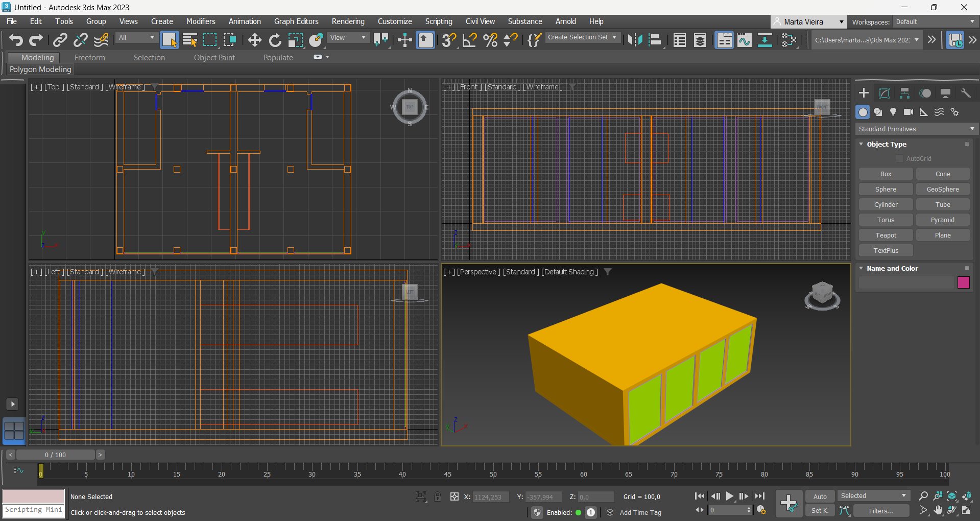The width and height of the screenshot is (980, 521).
Task: Switch to the Freeform ribbon tab
Action: click(x=89, y=58)
